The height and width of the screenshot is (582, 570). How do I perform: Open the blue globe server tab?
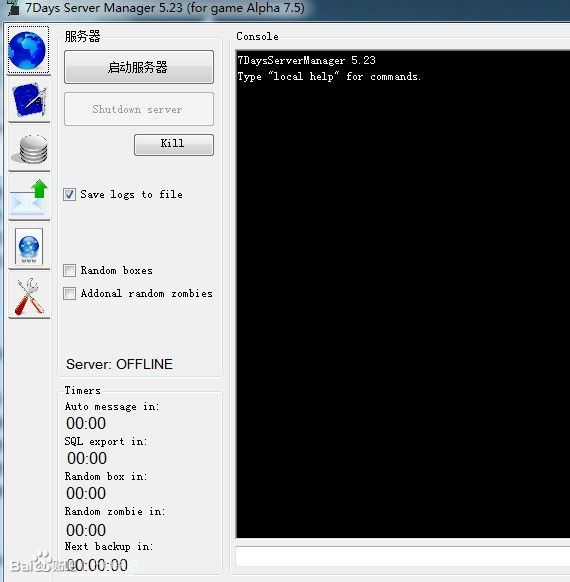coord(29,50)
